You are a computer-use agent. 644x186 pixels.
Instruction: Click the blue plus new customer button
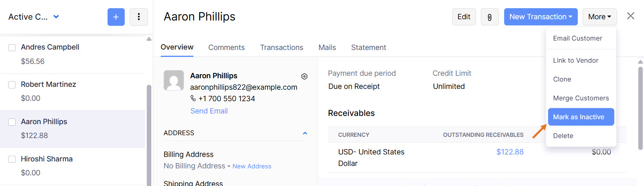116,17
